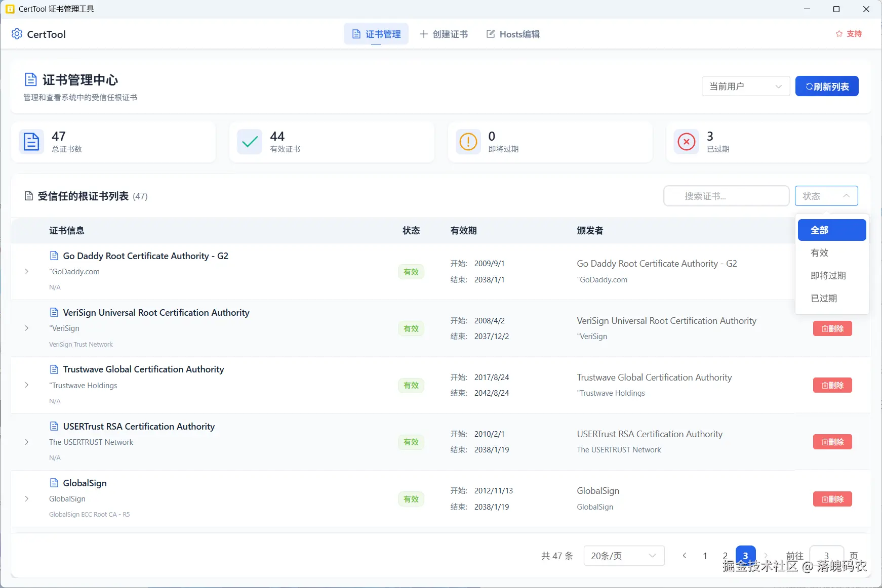Delete the GlobalSign certificate

[832, 499]
